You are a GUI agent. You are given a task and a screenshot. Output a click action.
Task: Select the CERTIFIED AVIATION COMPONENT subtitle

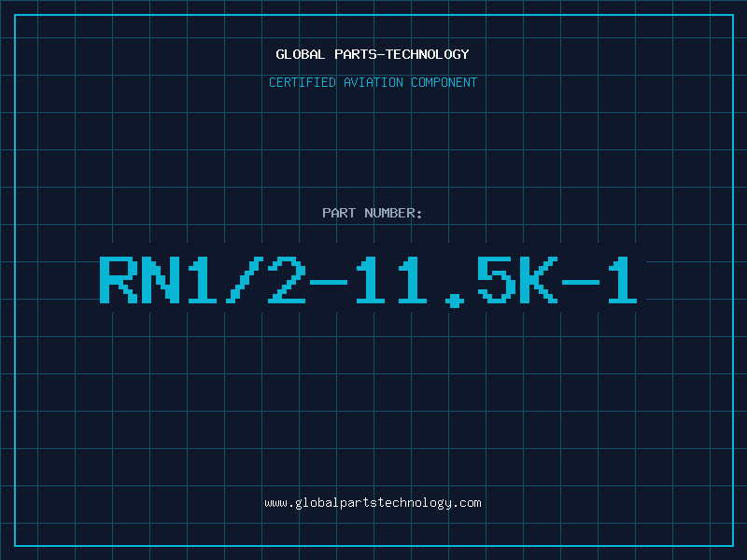point(373,82)
